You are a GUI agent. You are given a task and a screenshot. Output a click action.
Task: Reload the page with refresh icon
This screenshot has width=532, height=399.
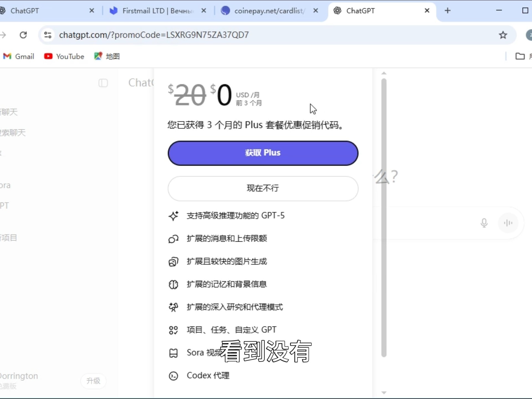click(23, 35)
